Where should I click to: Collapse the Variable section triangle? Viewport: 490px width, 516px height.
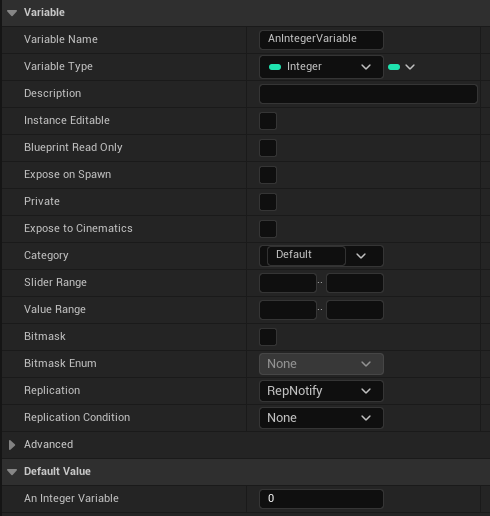[12, 13]
